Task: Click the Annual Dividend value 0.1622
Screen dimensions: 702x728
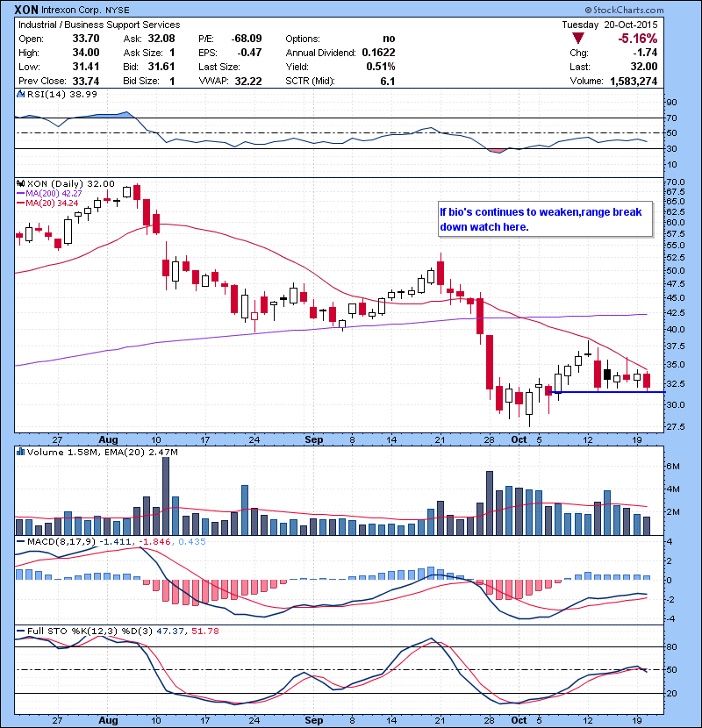Action: click(379, 53)
